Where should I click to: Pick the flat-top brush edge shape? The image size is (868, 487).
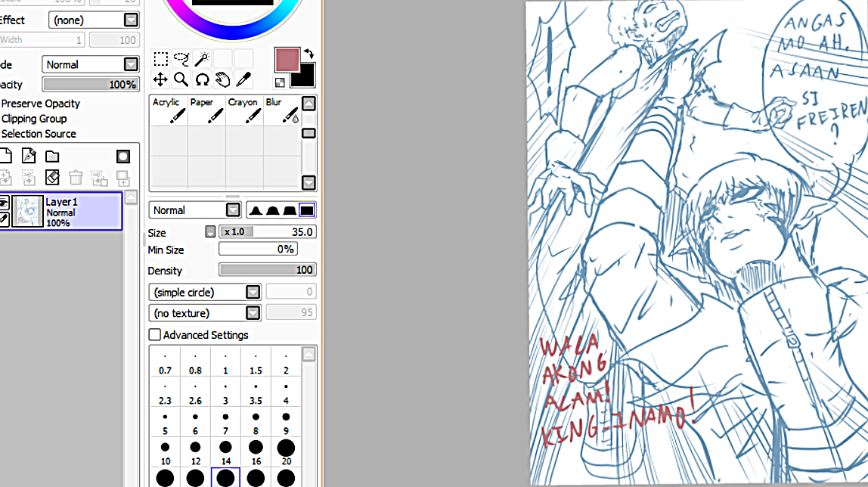tap(290, 210)
